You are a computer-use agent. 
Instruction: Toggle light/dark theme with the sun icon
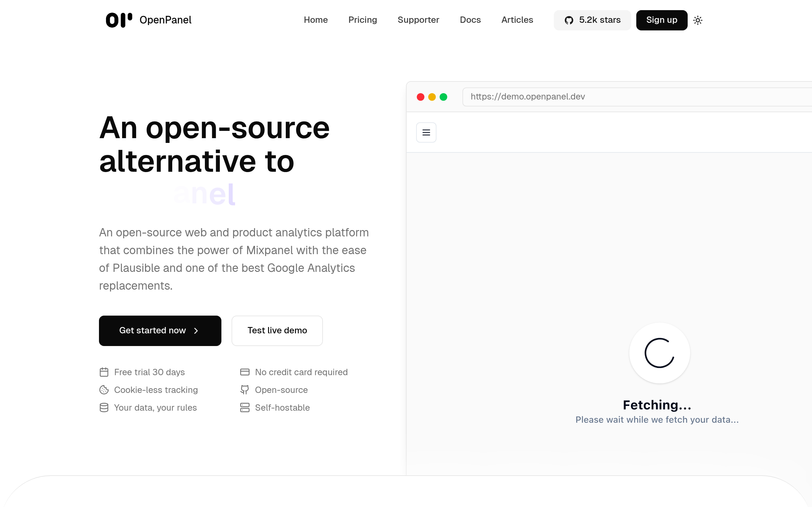[x=698, y=20]
